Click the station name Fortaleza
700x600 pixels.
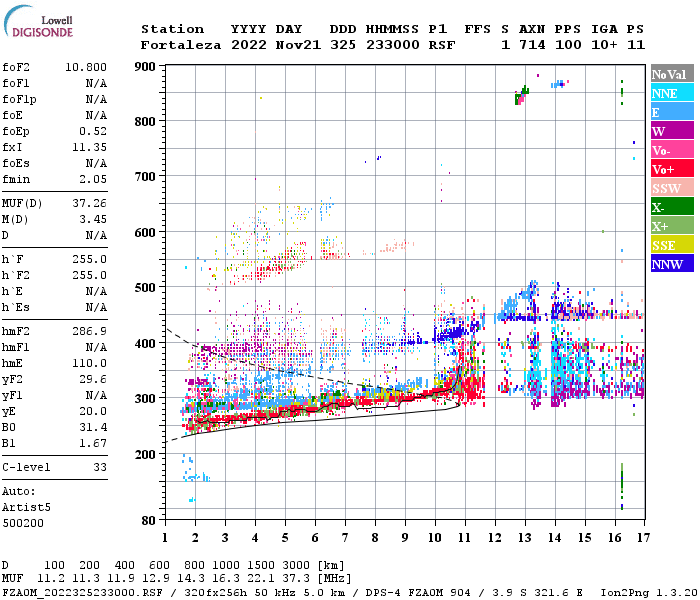(x=181, y=45)
